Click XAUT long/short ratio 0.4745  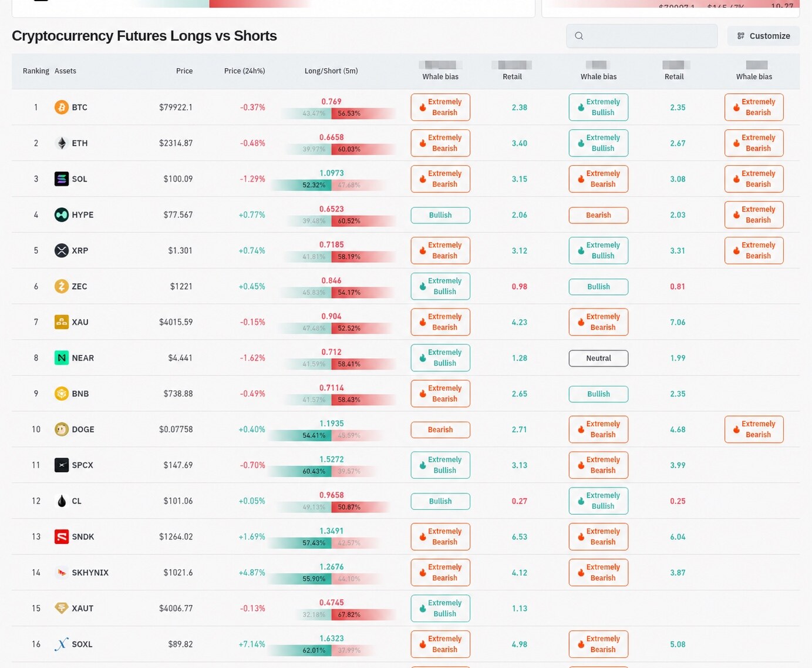(x=332, y=603)
